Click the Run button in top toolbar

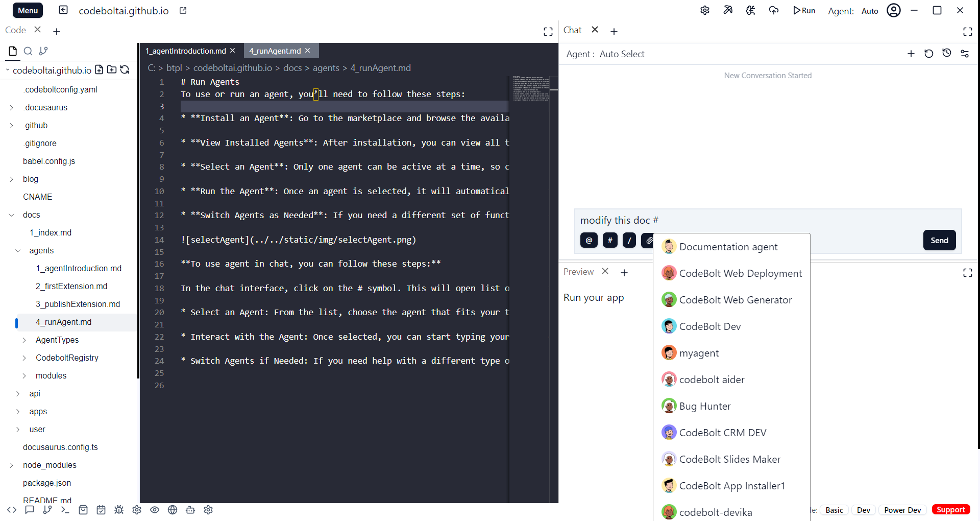[x=804, y=10]
